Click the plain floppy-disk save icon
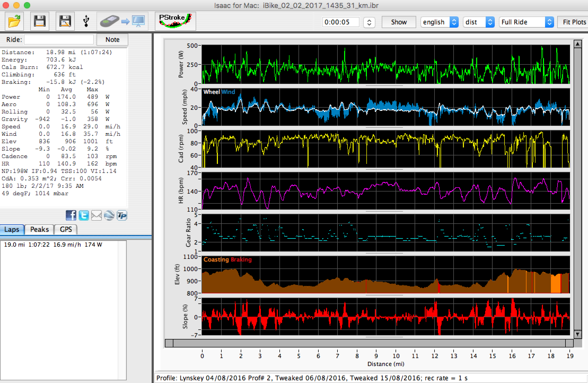 [40, 21]
